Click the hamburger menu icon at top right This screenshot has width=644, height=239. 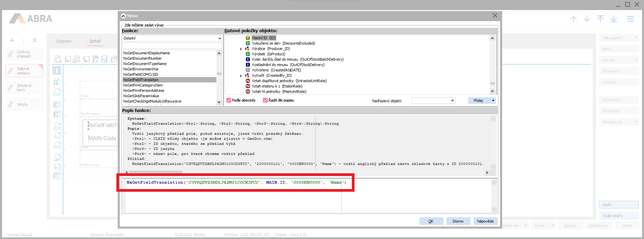(x=631, y=19)
